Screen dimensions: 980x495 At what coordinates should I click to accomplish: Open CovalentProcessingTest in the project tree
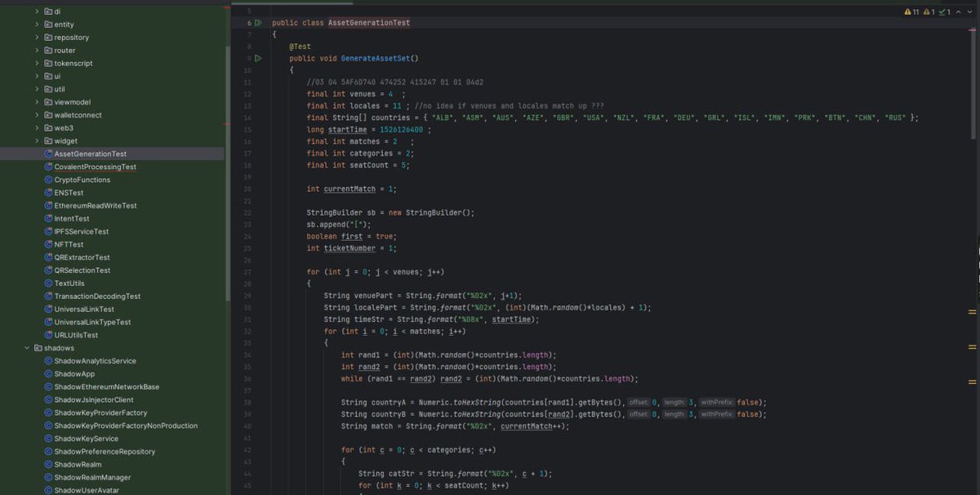tap(95, 167)
